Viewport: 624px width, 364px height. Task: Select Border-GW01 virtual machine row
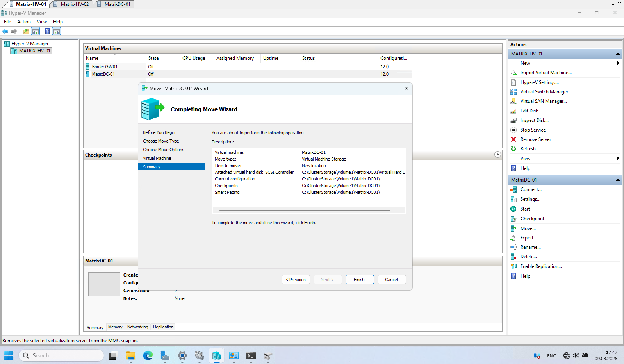click(x=248, y=67)
